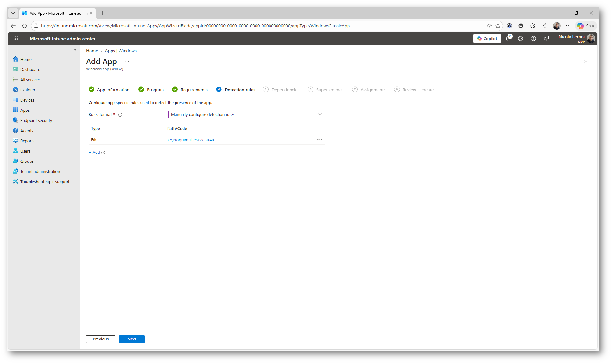Image resolution: width=612 pixels, height=364 pixels.
Task: Expand the Rules format dropdown
Action: 246,114
